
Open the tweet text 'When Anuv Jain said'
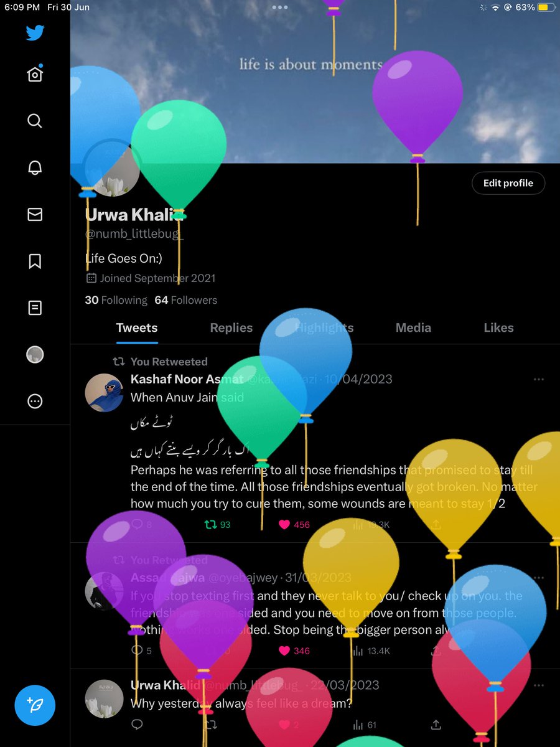click(x=187, y=397)
